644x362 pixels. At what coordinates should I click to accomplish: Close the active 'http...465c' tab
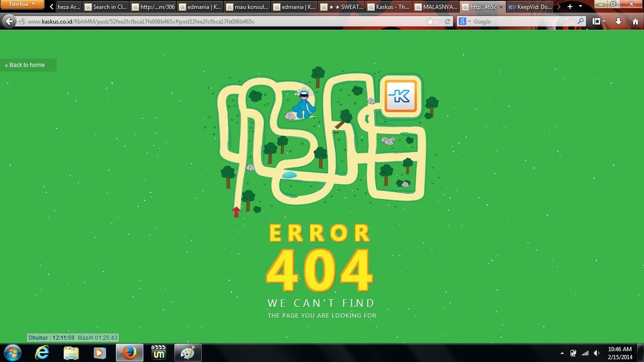point(501,7)
